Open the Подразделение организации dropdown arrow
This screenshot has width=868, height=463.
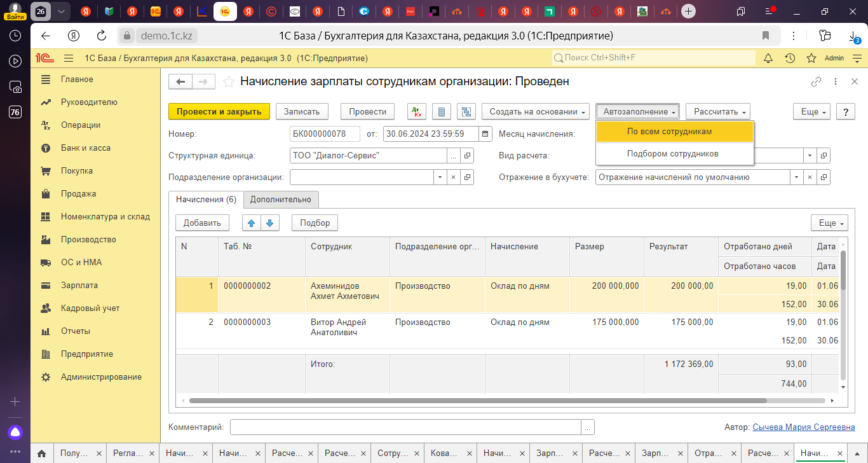440,177
